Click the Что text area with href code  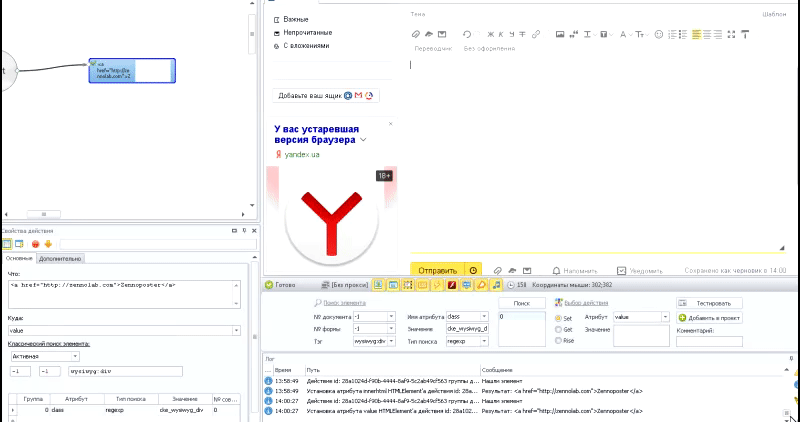click(x=124, y=294)
